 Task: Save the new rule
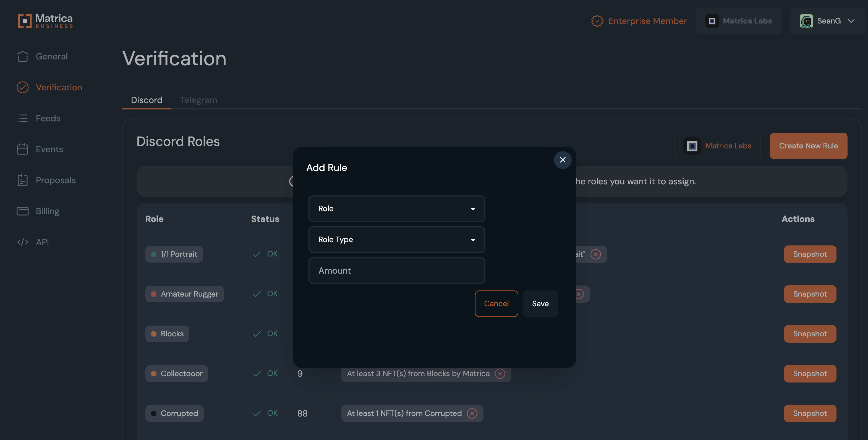(x=540, y=303)
